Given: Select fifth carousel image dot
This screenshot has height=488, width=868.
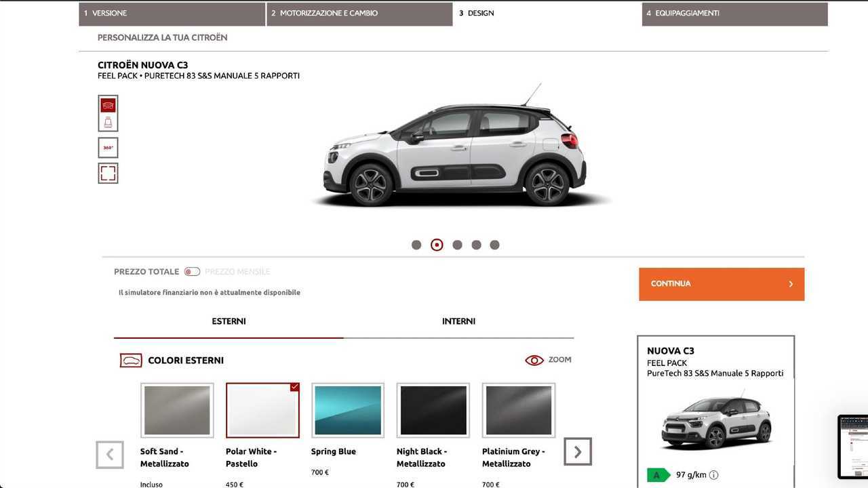Looking at the screenshot, I should click(x=494, y=245).
